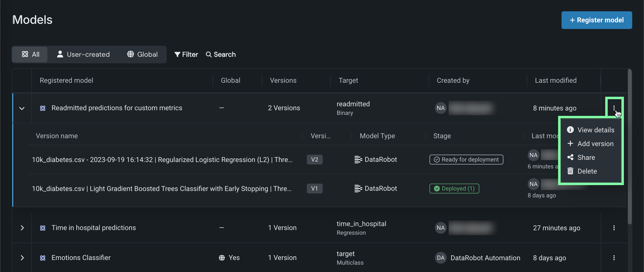Switch to the User-created tab
This screenshot has width=644, height=272.
tap(83, 54)
